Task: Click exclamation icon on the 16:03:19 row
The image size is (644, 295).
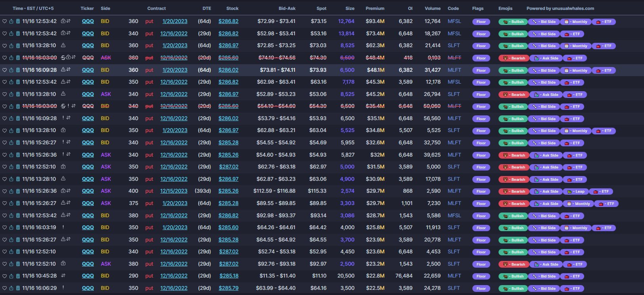Action: coord(63,228)
